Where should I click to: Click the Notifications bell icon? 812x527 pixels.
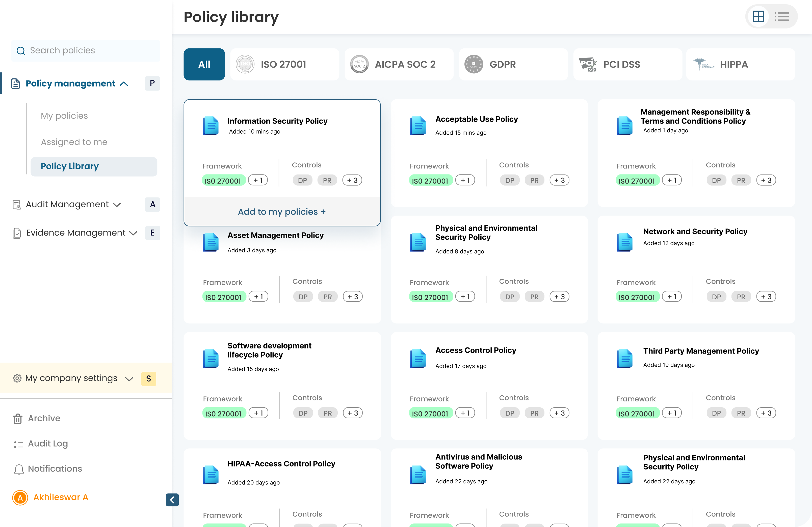click(19, 469)
